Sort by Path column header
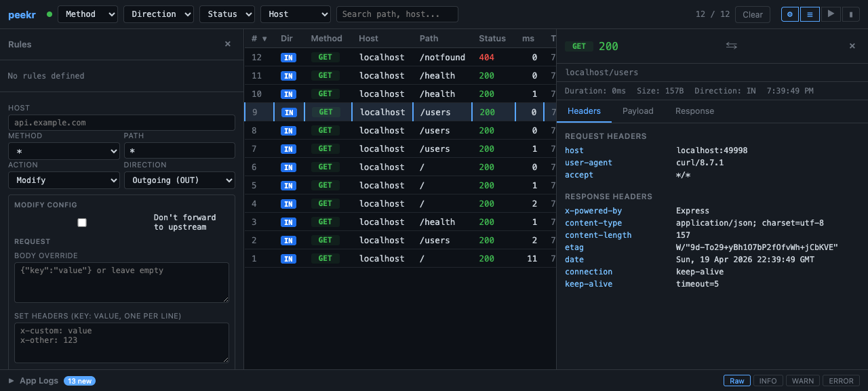 pos(429,39)
